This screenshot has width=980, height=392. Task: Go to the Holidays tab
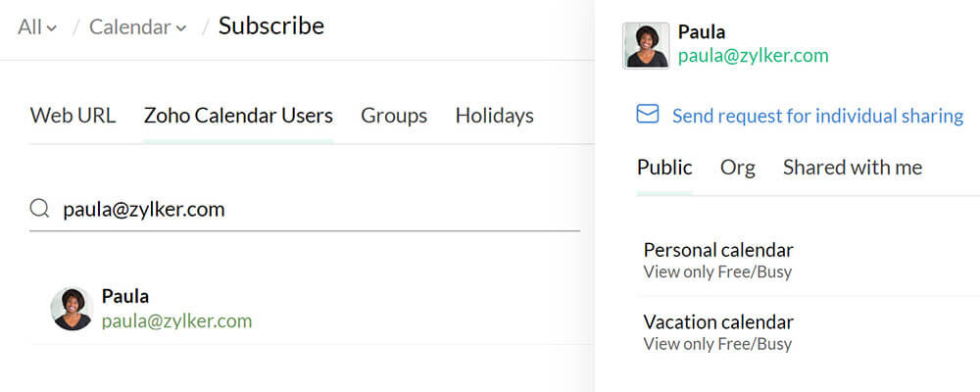coord(494,116)
